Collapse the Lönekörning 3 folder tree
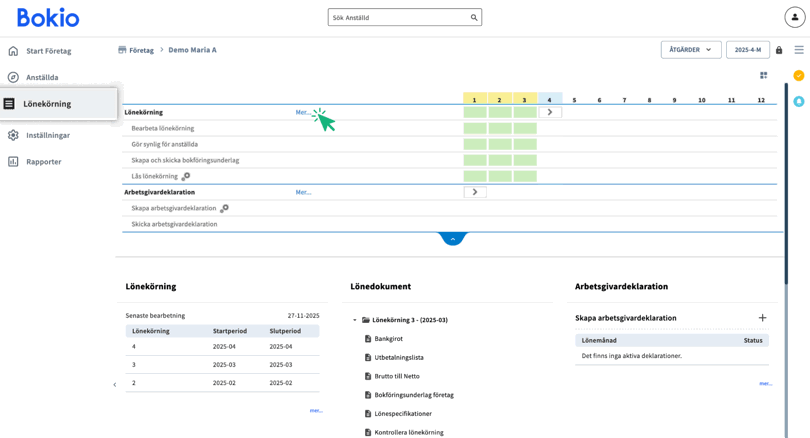810x438 pixels. click(355, 320)
